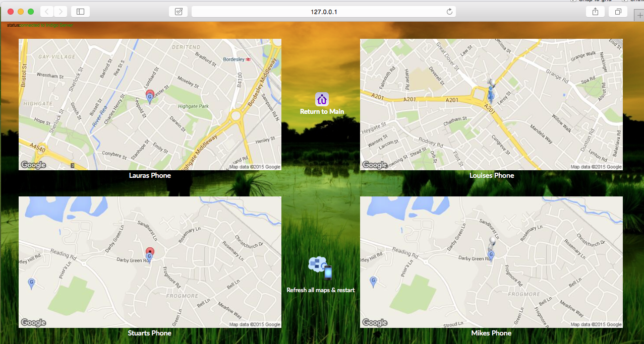Viewport: 644px width, 344px height.
Task: Click the Highgate Park label in Lauras map
Action: coord(193,106)
